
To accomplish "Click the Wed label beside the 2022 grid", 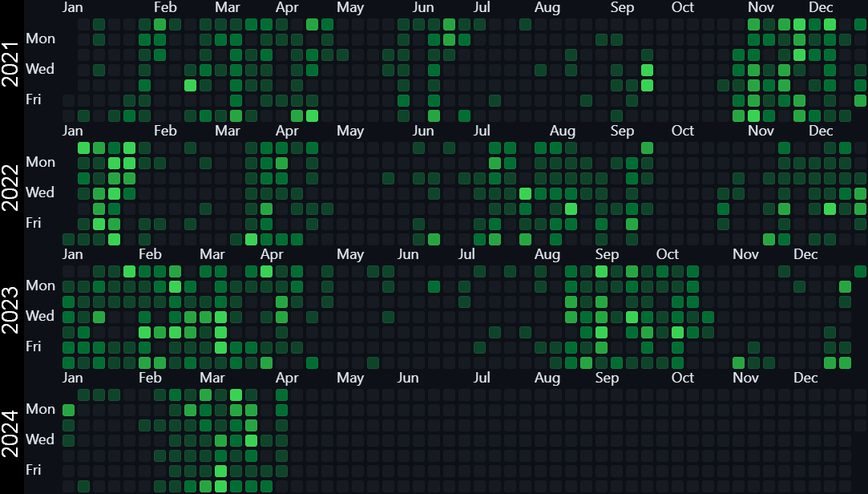I will (40, 192).
